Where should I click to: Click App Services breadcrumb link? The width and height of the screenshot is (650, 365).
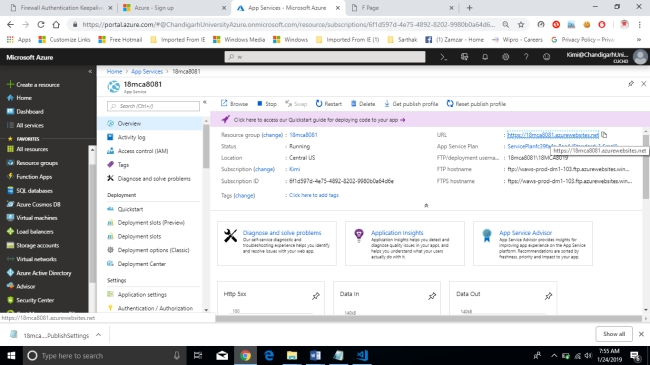pyautogui.click(x=147, y=71)
